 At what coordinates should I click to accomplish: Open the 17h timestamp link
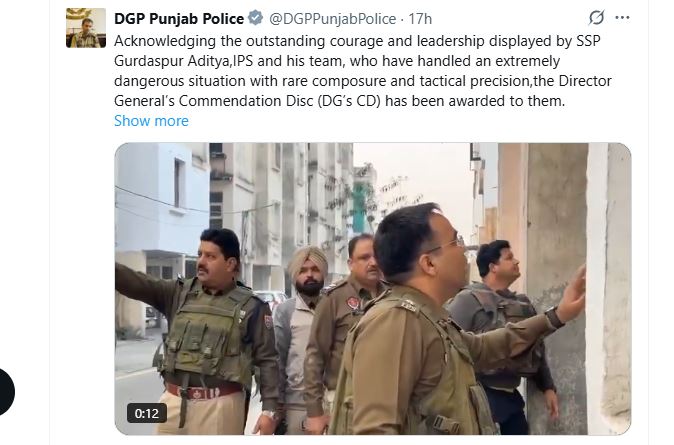coord(420,18)
